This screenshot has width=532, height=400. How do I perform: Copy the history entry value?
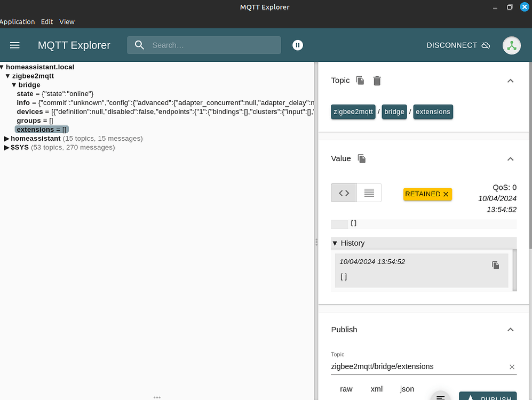coord(495,265)
